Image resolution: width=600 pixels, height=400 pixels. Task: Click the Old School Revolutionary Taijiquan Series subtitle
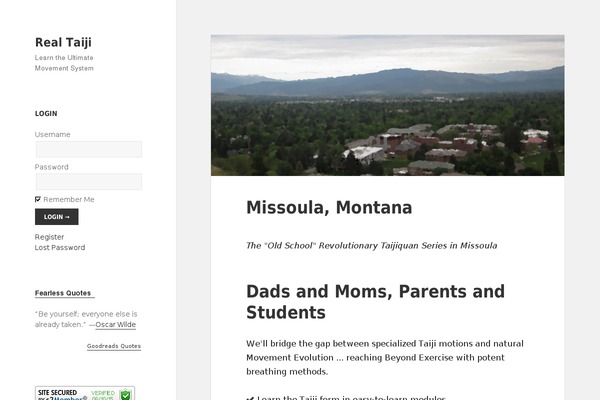tap(372, 245)
